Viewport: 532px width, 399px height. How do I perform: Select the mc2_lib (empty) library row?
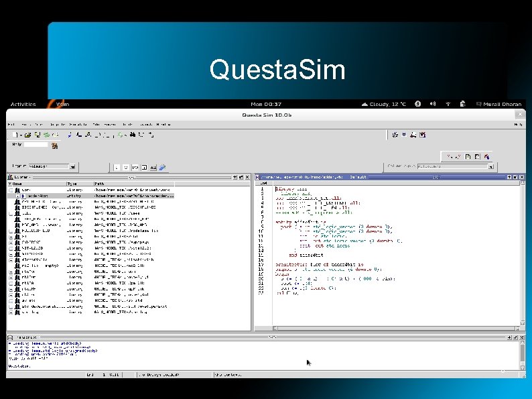click(91, 266)
